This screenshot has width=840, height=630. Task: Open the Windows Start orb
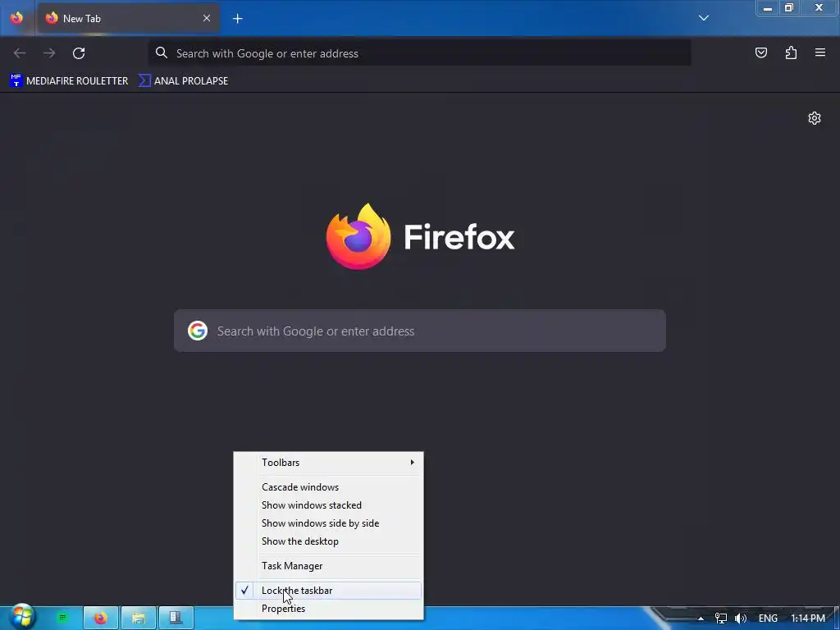[21, 617]
